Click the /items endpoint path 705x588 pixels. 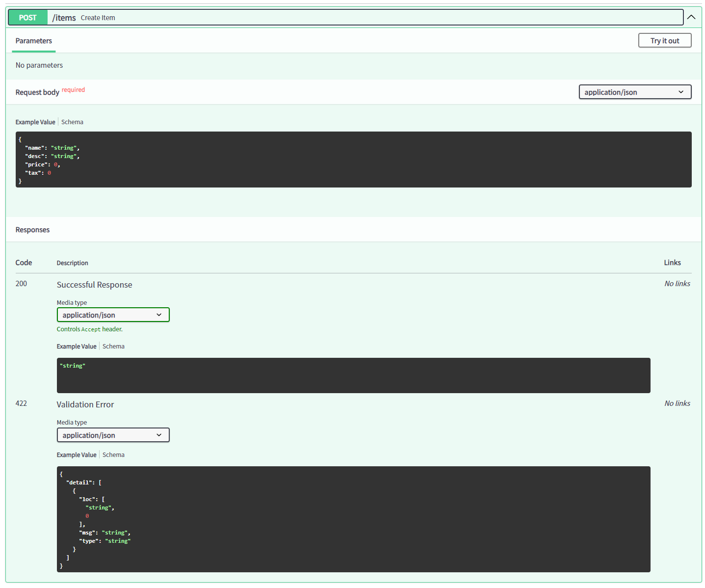coord(64,18)
